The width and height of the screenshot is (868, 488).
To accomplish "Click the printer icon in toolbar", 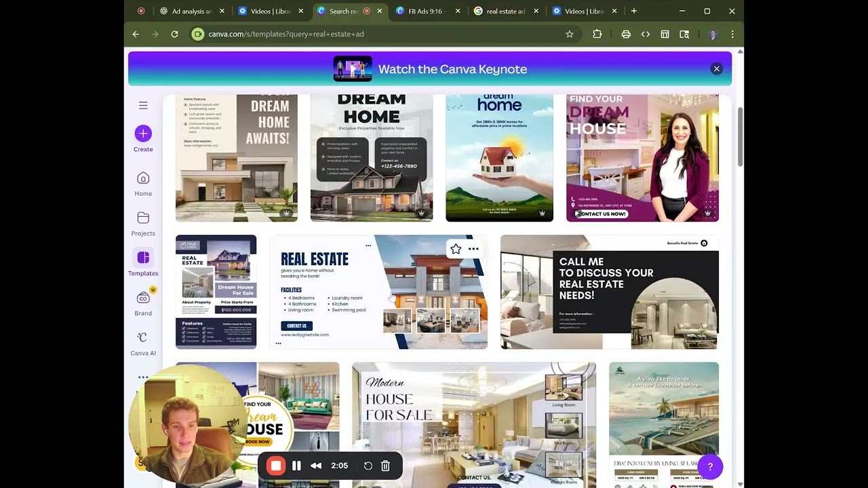I will point(626,34).
